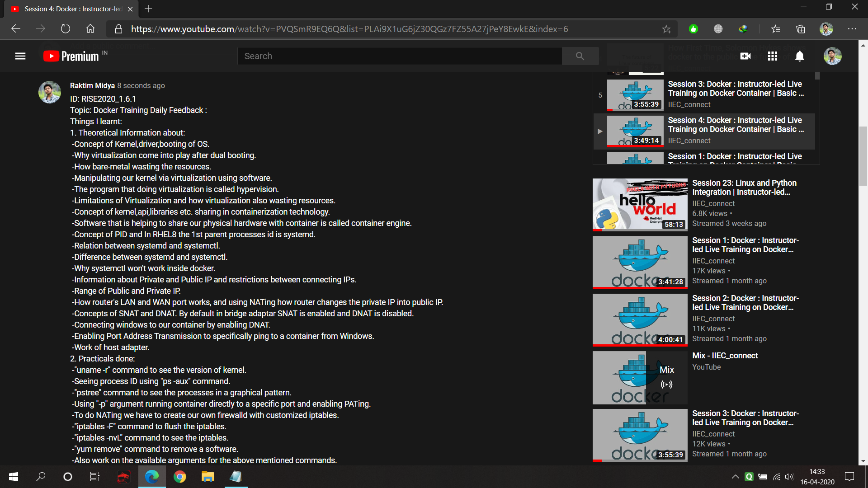Click the site lock icon in the address bar
The image size is (868, 488).
point(118,29)
